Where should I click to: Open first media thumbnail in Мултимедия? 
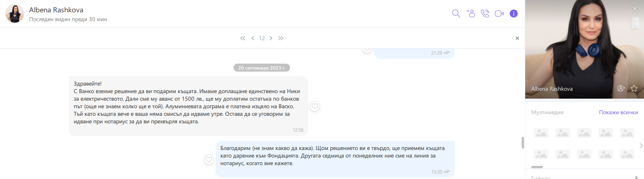pos(541,133)
